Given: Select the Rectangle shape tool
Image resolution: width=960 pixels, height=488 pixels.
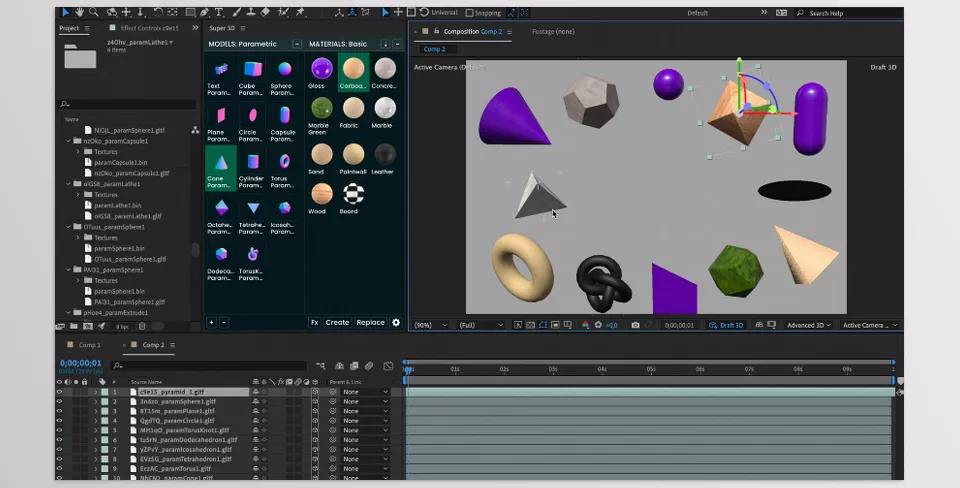Looking at the screenshot, I should [190, 12].
